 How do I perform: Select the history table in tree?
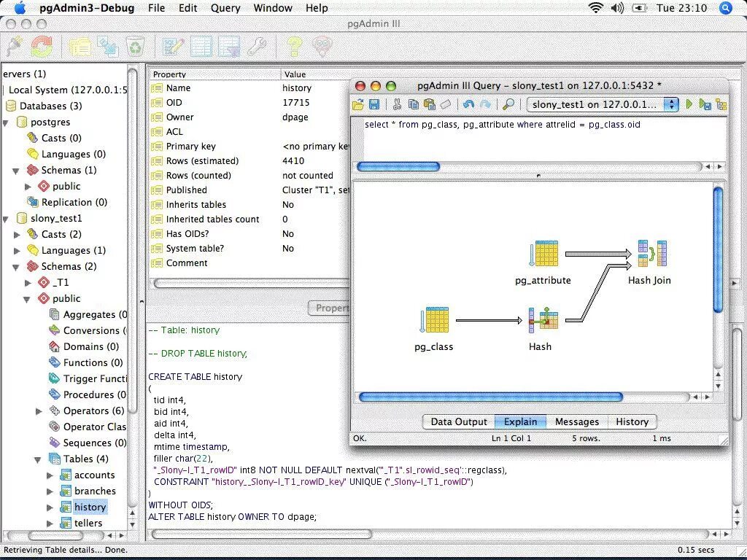(90, 507)
